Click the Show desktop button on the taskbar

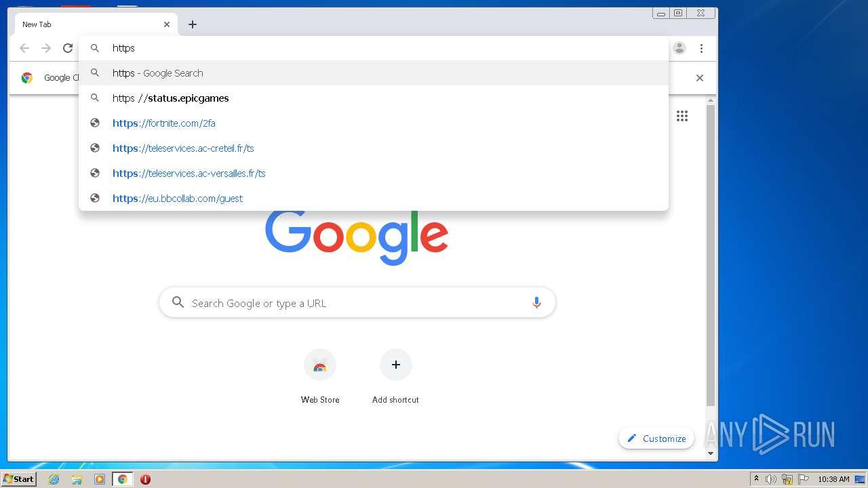pyautogui.click(x=860, y=479)
